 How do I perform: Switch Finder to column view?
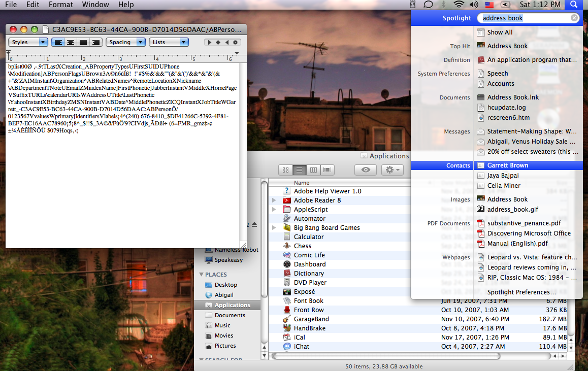pos(313,170)
